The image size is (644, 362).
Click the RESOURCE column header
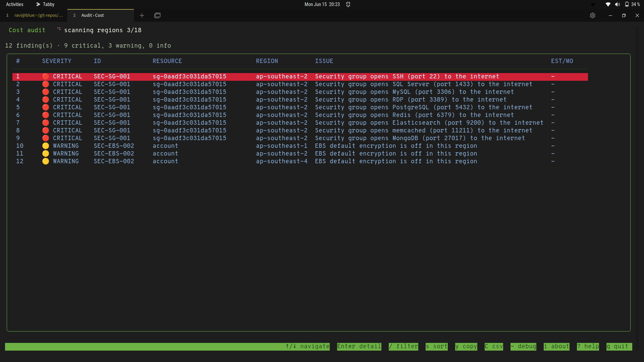167,61
